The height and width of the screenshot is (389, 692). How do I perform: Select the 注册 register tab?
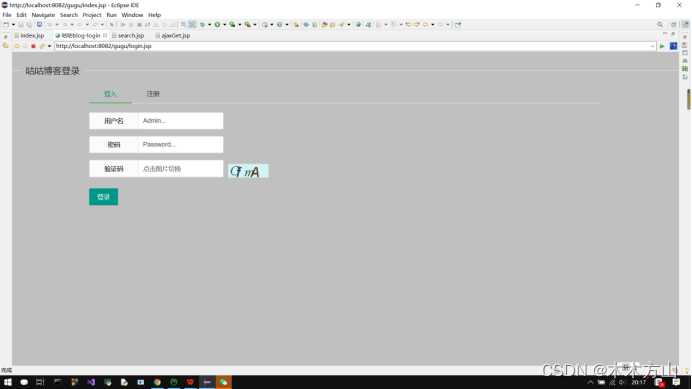153,94
